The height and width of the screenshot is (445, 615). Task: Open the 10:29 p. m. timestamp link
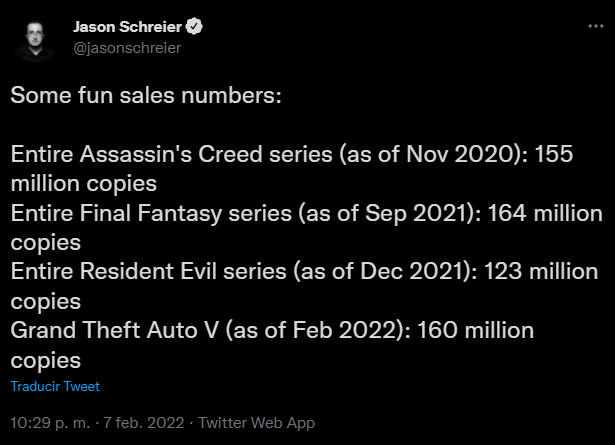50,423
